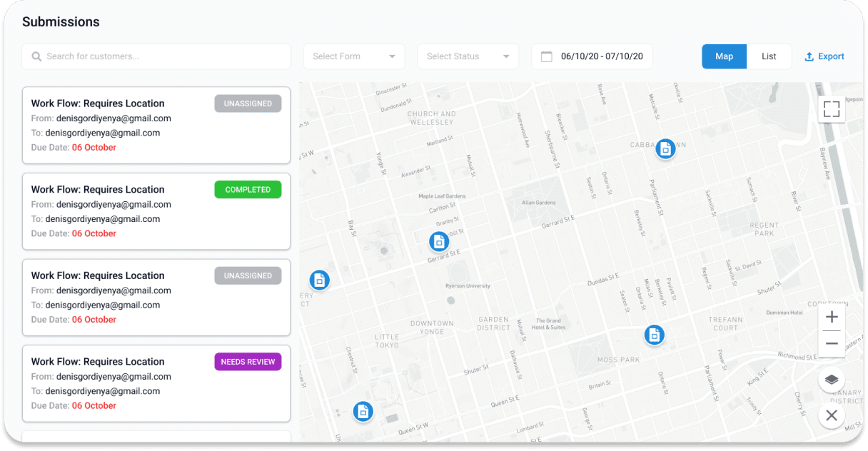Open the map layers button
The height and width of the screenshot is (451, 868).
(832, 380)
